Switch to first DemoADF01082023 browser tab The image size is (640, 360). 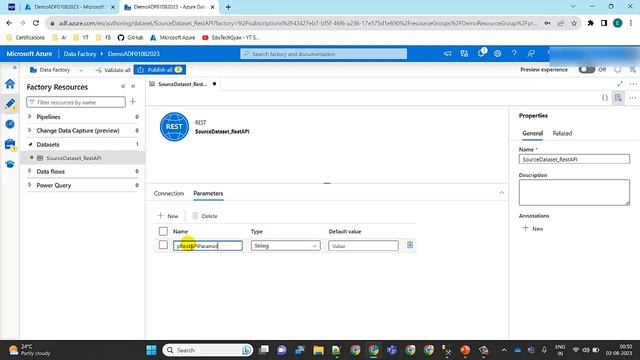[x=69, y=7]
